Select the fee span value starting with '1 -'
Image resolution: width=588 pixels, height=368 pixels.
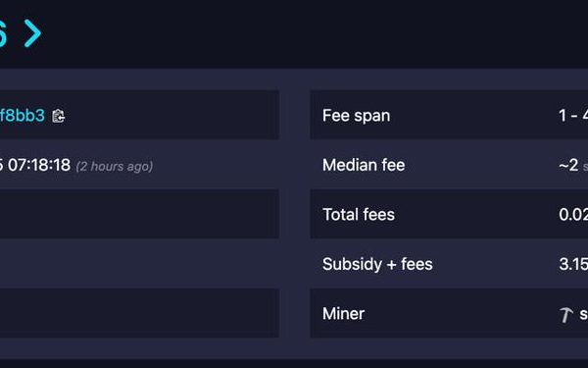pos(573,115)
